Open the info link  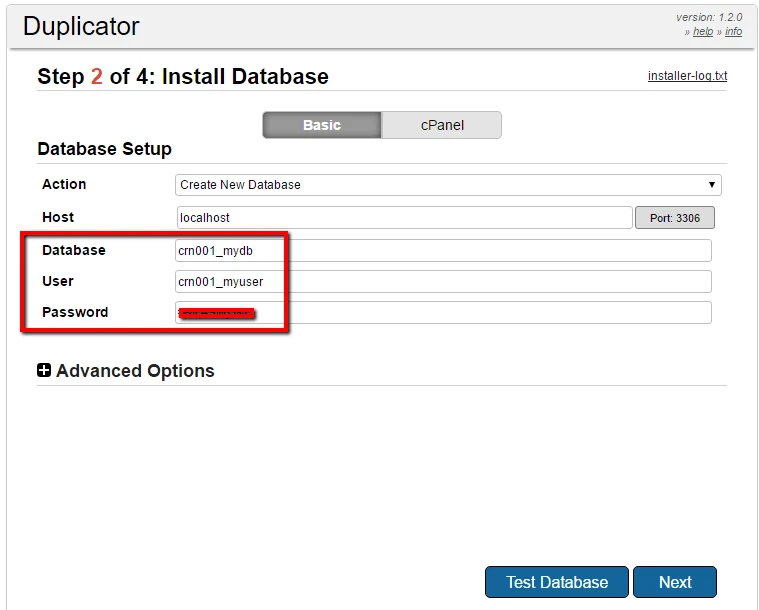pyautogui.click(x=733, y=31)
